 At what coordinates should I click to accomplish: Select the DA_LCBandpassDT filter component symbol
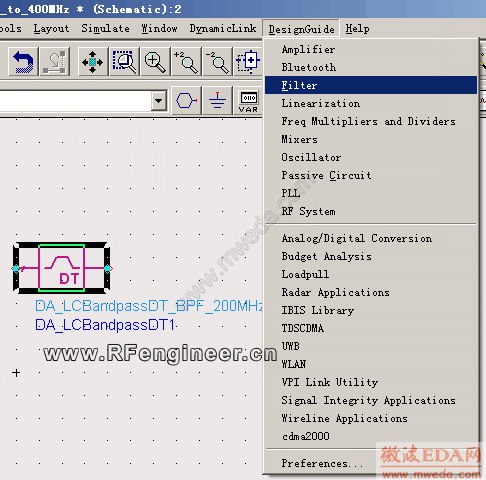click(x=62, y=268)
